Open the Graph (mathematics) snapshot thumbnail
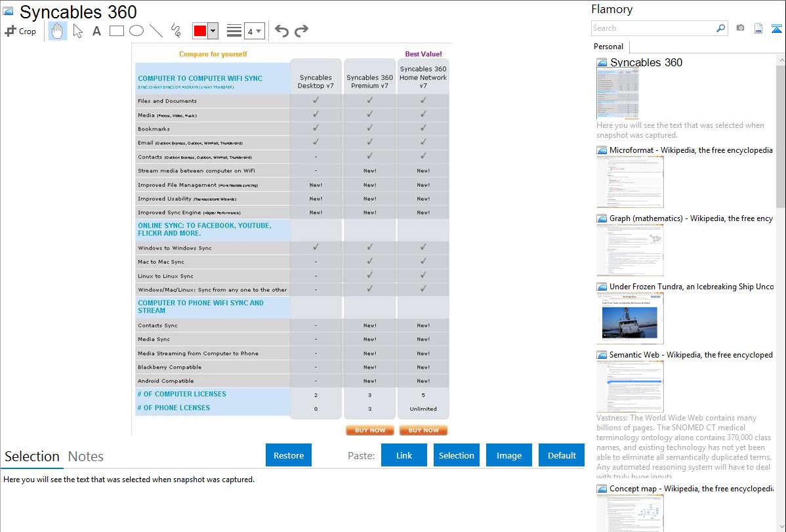 point(630,250)
